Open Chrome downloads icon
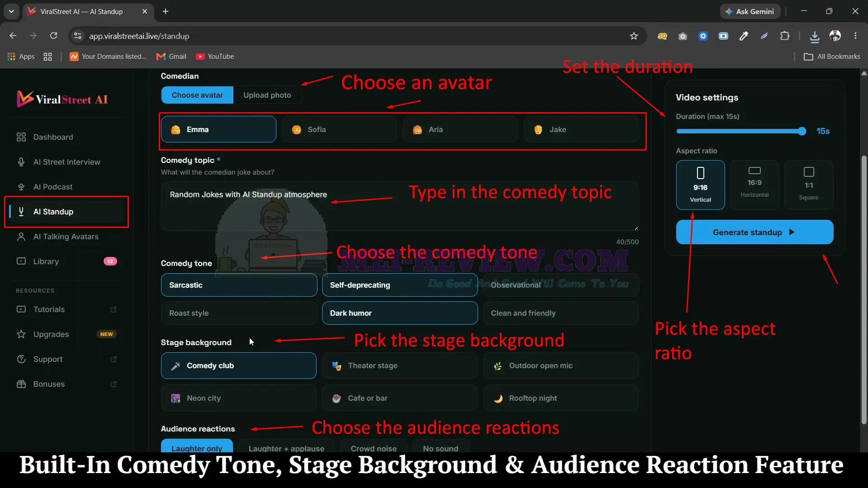Viewport: 868px width, 488px height. click(815, 36)
